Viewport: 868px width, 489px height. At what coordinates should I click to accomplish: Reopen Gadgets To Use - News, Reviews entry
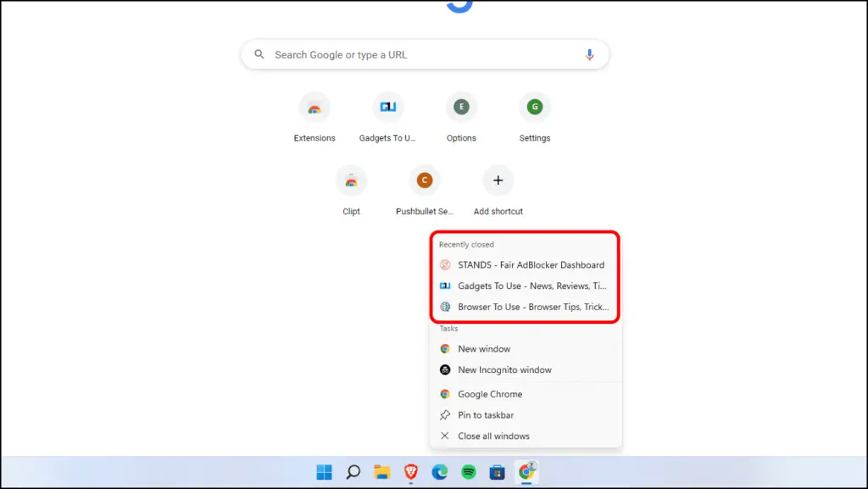pos(525,286)
